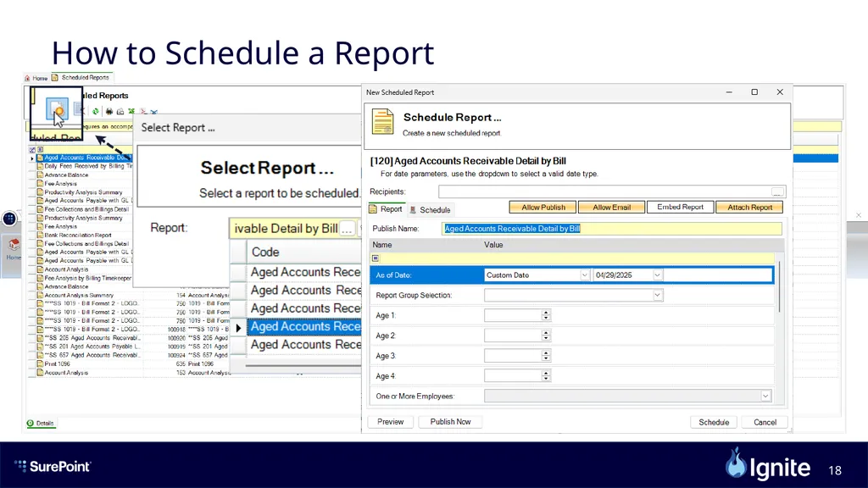The width and height of the screenshot is (868, 488).
Task: Click the parameter list vertical scrollbar
Action: click(780, 286)
